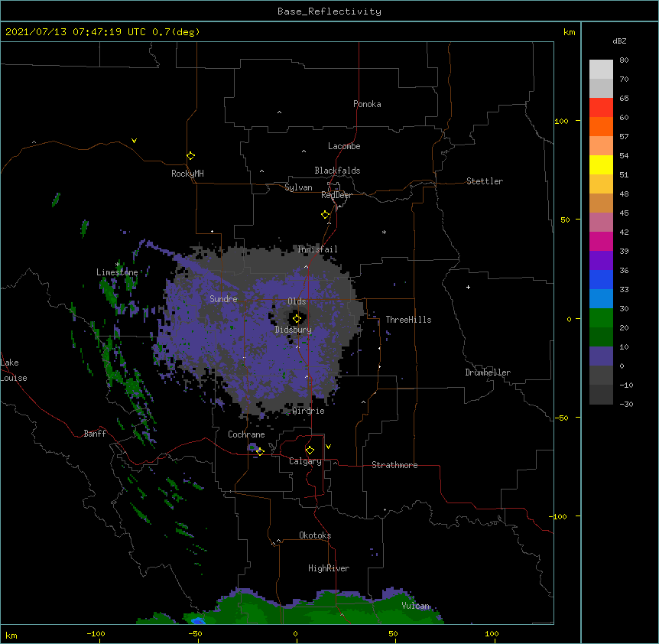Click the 2021/07/13 07:47:19 UTC timestamp
Screen dimensions: 659x644
coord(75,32)
